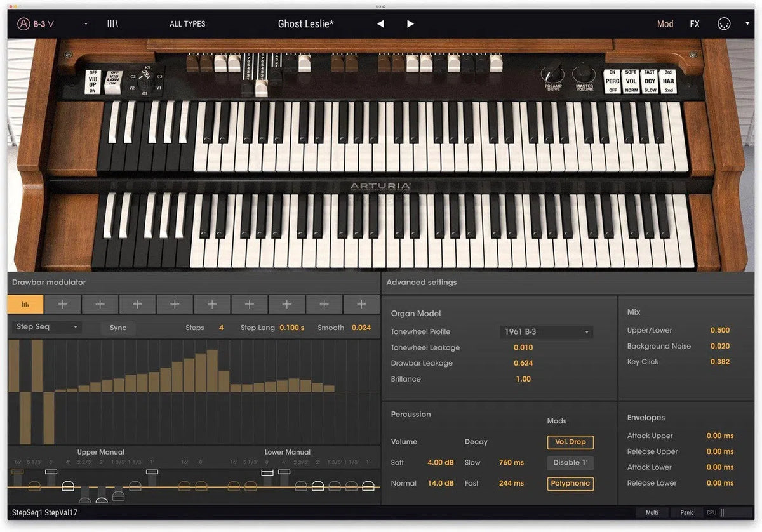Open the ALL TYPES preset filter
This screenshot has height=532, width=762.
[187, 24]
